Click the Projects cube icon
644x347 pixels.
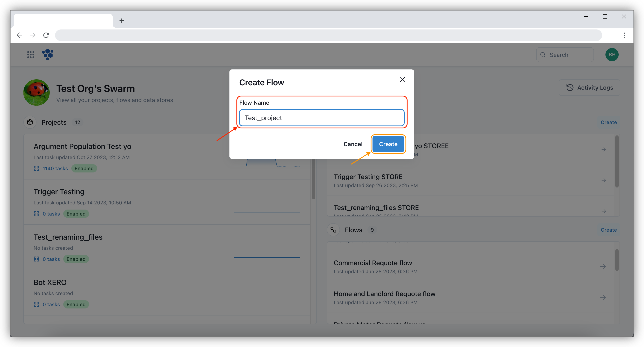30,122
